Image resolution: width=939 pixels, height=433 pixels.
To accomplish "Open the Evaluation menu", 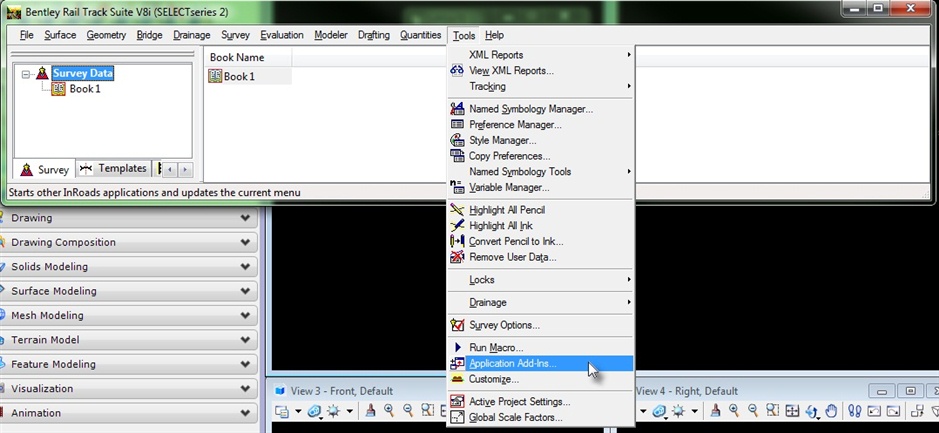I will [281, 35].
